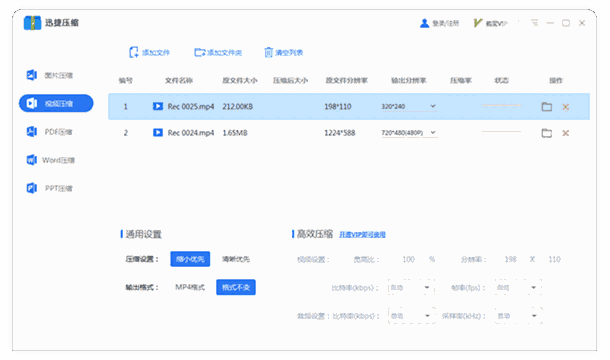Click the play icon beside Rec 0025.mp4

coord(158,106)
